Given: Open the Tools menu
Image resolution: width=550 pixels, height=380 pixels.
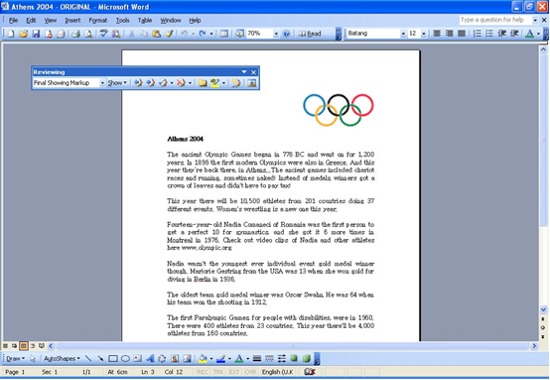Looking at the screenshot, I should click(122, 20).
